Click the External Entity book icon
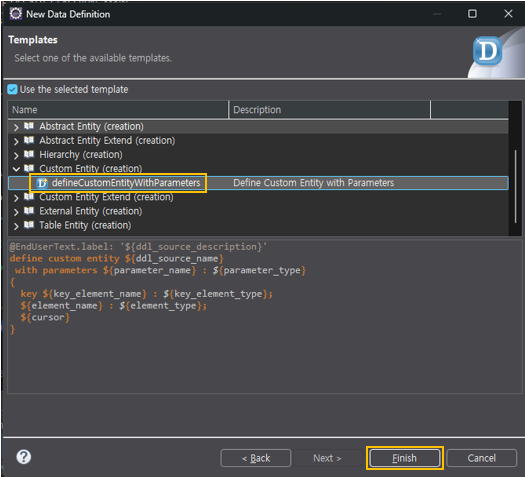This screenshot has width=525, height=477. pyautogui.click(x=29, y=211)
